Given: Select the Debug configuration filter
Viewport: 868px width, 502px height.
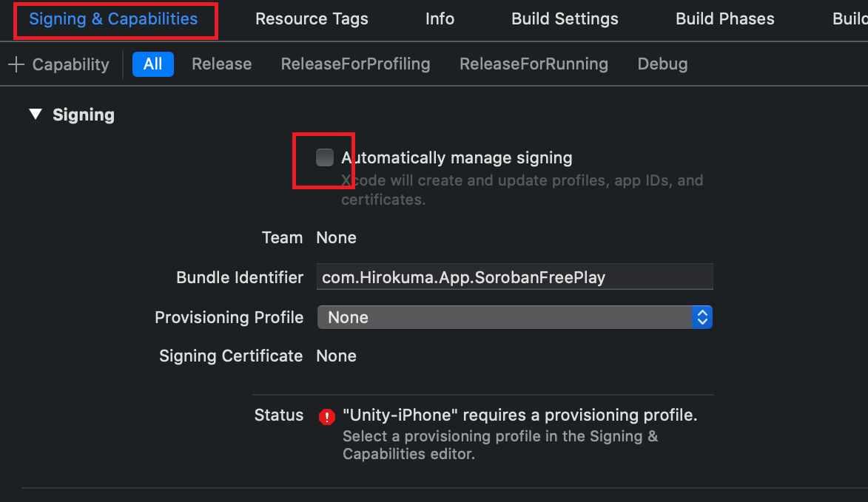Looking at the screenshot, I should 662,64.
